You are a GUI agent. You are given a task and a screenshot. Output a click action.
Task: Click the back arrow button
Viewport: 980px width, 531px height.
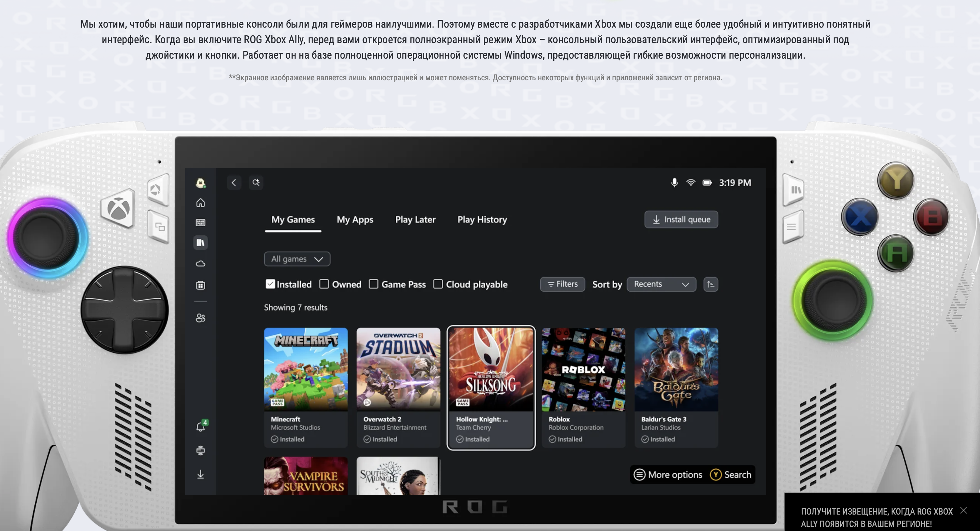[x=234, y=183]
